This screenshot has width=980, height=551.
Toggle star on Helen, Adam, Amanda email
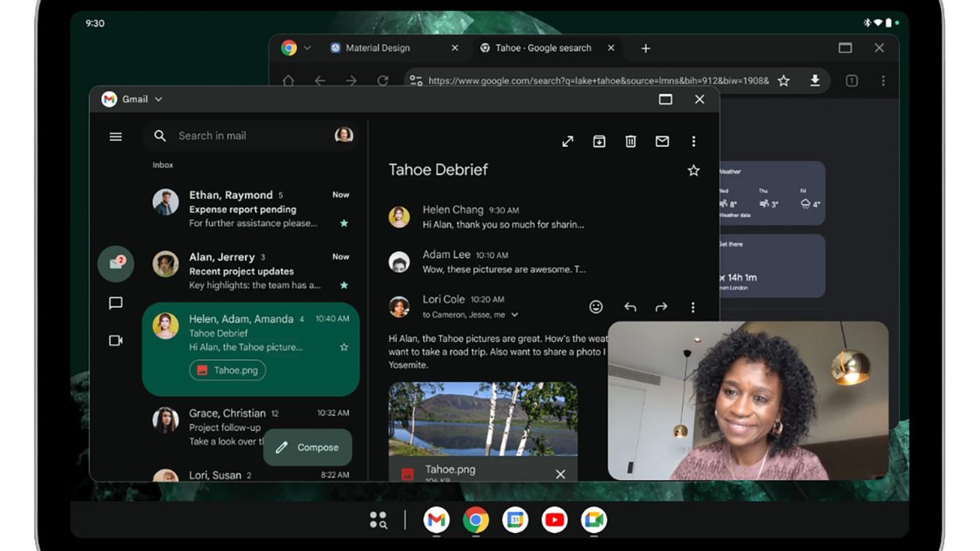(344, 347)
